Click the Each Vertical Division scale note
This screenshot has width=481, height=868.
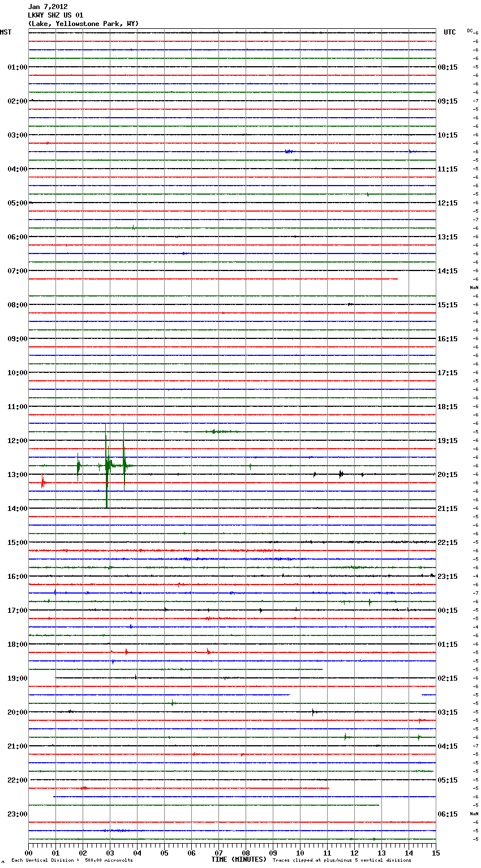click(x=72, y=860)
